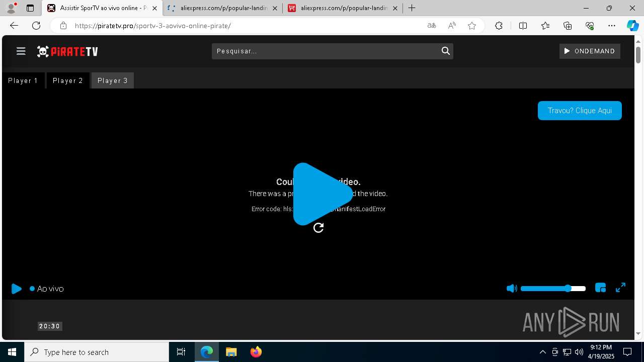644x362 pixels.
Task: Open Firefox from the taskbar
Action: (x=256, y=352)
